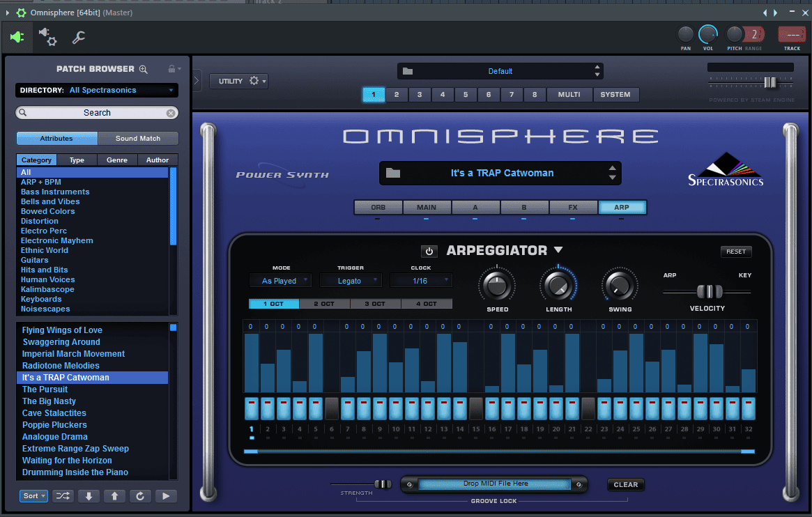The width and height of the screenshot is (812, 517).
Task: Select the Genre column header
Action: click(117, 160)
